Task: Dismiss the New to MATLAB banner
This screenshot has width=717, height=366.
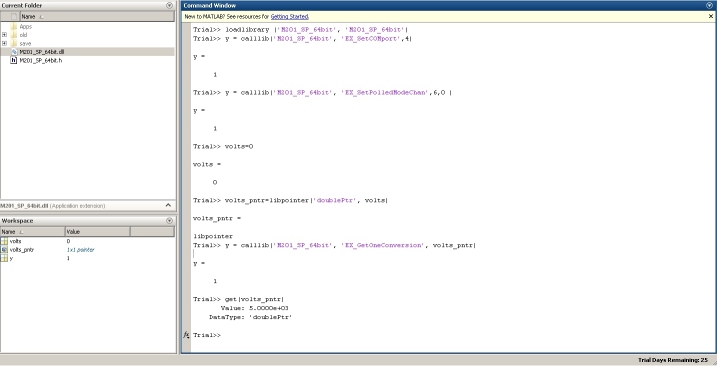Action: pos(711,16)
